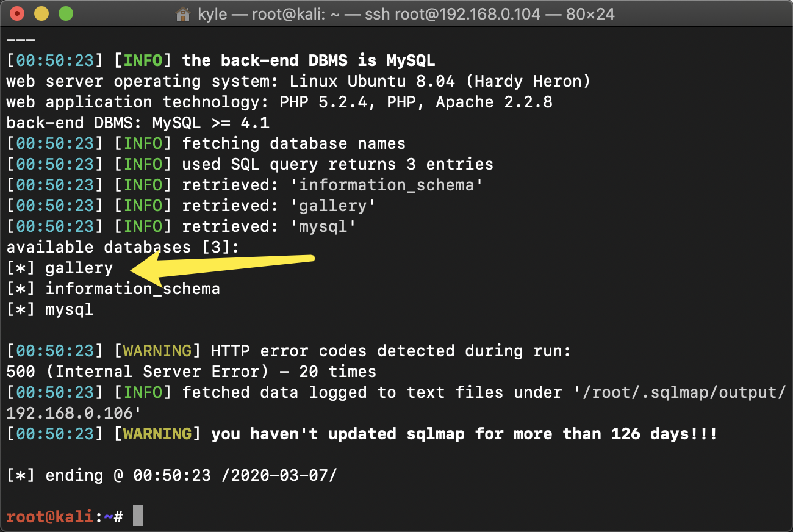Click 'gallery' in the available databases list
The height and width of the screenshot is (532, 793).
point(79,268)
